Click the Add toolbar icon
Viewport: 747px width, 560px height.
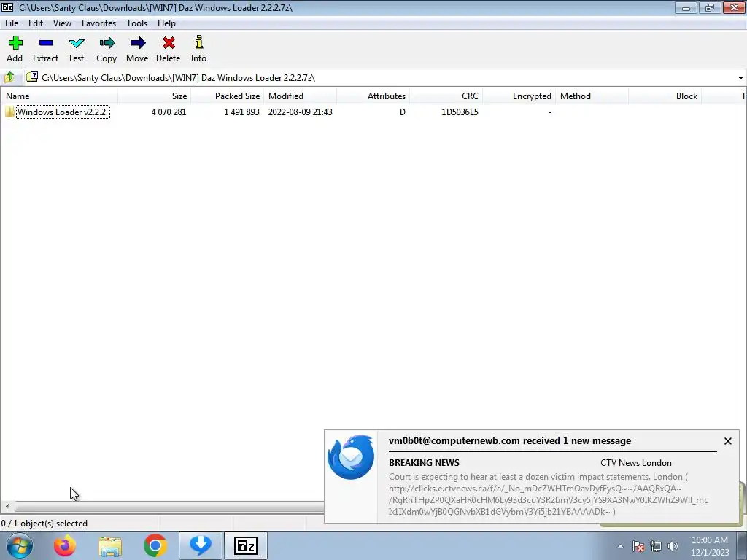coord(15,43)
